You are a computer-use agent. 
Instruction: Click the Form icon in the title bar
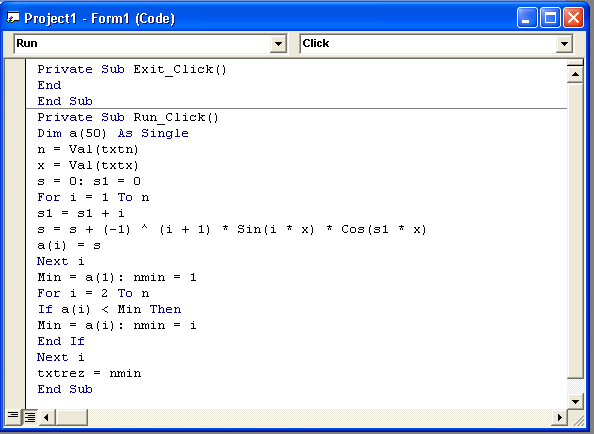click(x=13, y=17)
